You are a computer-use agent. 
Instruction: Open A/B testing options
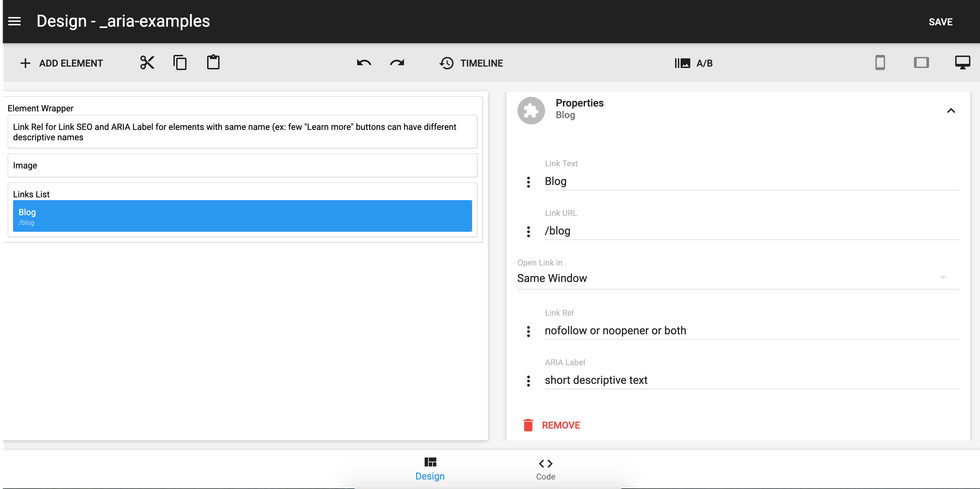pos(694,63)
